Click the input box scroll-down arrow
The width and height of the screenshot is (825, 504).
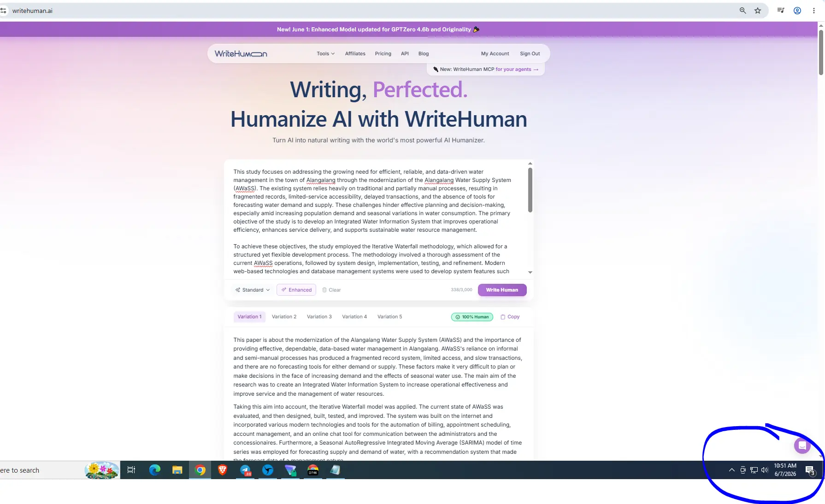click(530, 272)
